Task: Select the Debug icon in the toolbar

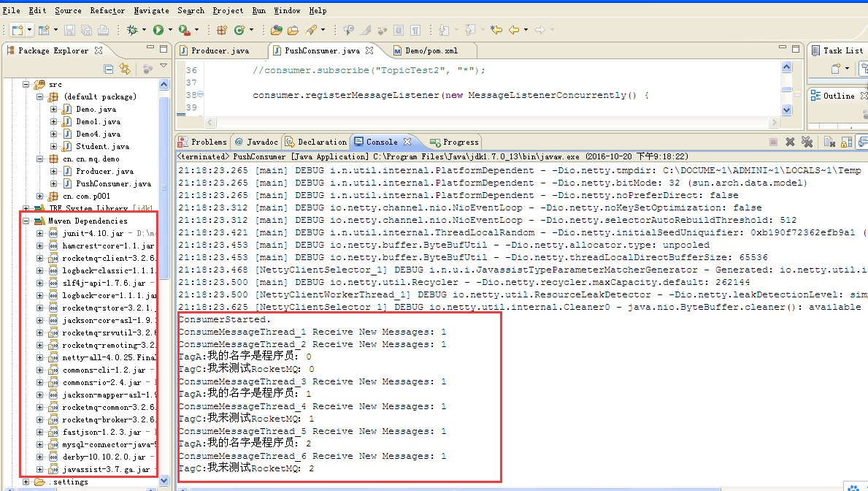Action: (x=133, y=31)
